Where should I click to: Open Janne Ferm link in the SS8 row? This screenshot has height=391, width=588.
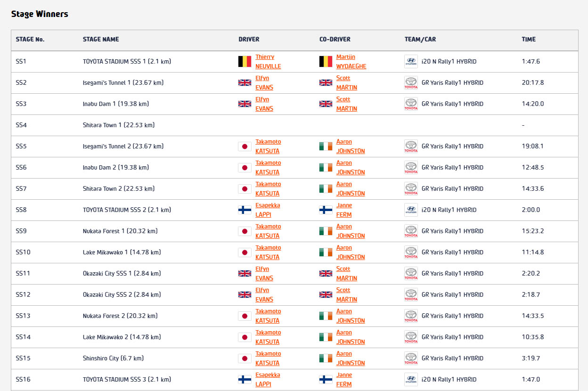[344, 210]
